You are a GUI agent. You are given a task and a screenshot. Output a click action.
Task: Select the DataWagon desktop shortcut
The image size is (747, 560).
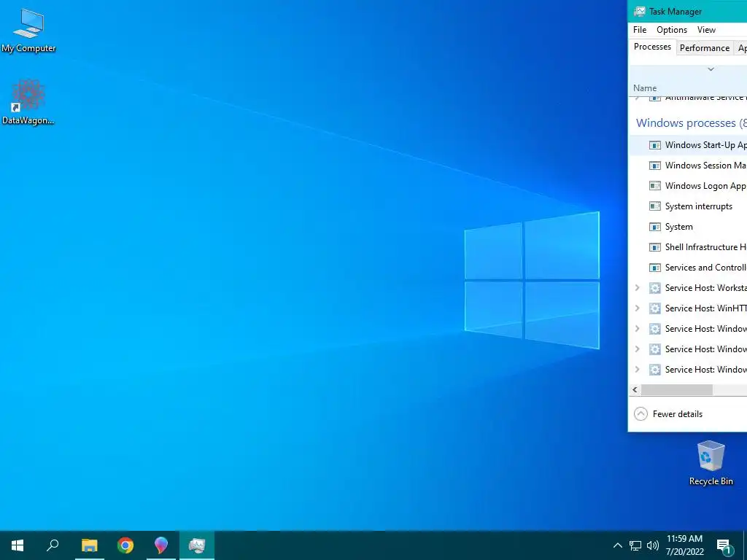28,102
